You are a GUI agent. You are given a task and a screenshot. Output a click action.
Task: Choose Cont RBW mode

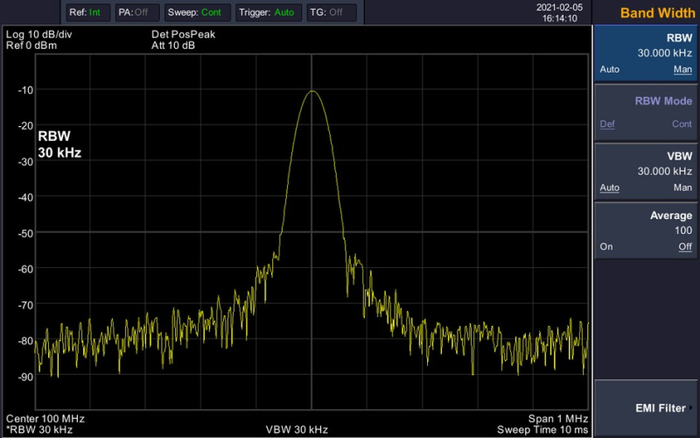coord(682,124)
